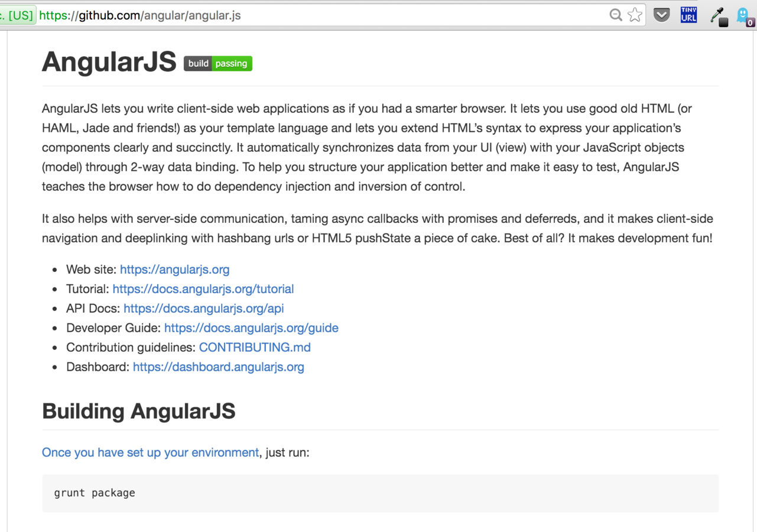Click the TinyURL extension icon

click(688, 15)
